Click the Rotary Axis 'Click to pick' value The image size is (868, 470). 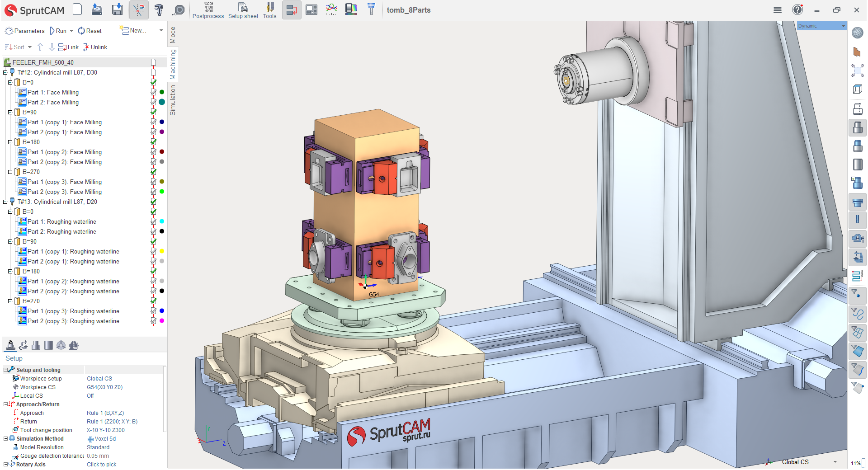102,465
